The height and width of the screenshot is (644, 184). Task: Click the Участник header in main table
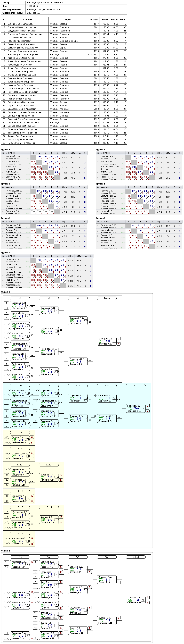(27, 20)
